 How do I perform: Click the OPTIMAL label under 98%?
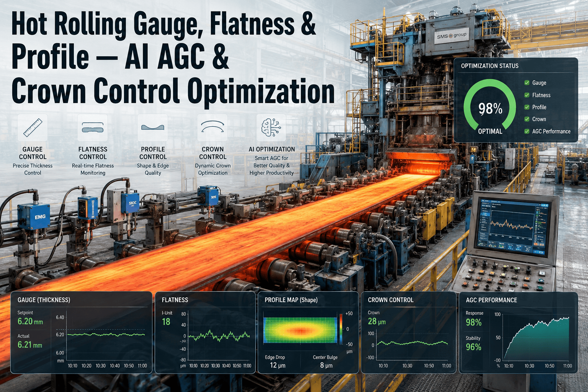(490, 131)
